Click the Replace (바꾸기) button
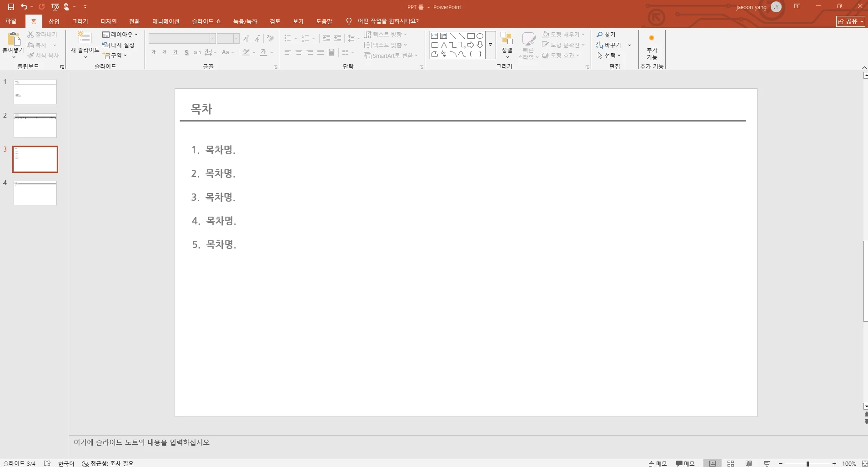The image size is (868, 467). (609, 45)
